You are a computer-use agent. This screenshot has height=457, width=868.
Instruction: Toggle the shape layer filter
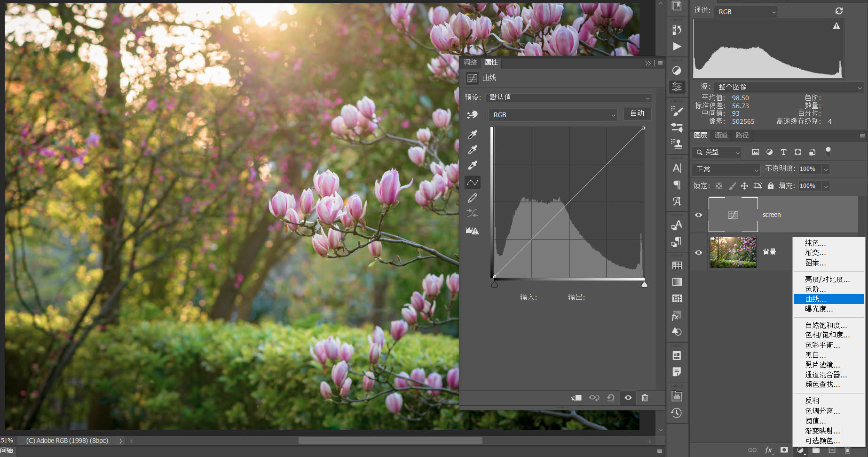798,152
